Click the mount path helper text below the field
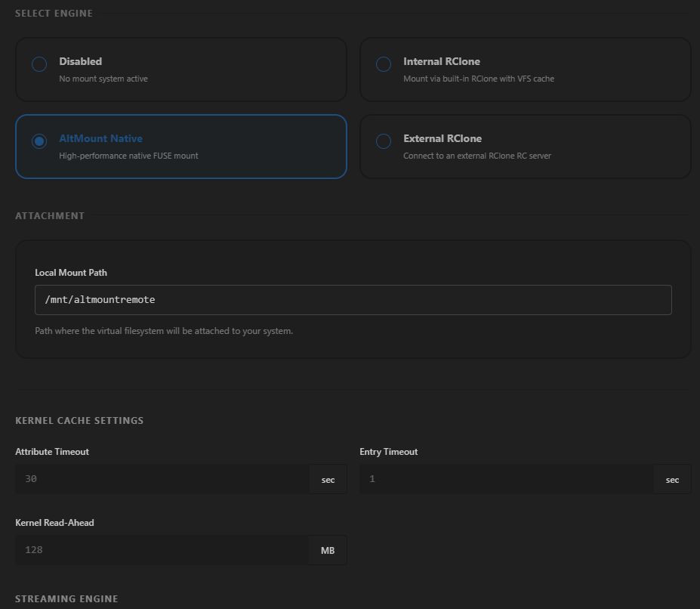 pos(164,331)
